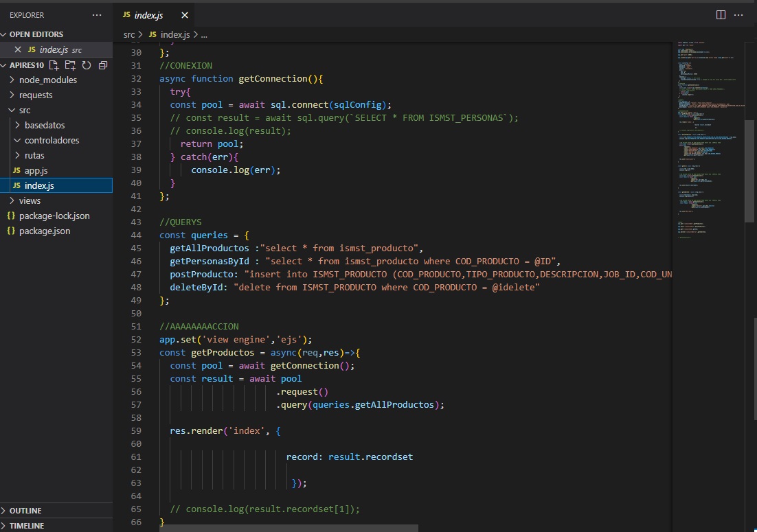Screen dimensions: 757x532
Task: Click console.log(err) on line 39
Action: [x=236, y=170]
